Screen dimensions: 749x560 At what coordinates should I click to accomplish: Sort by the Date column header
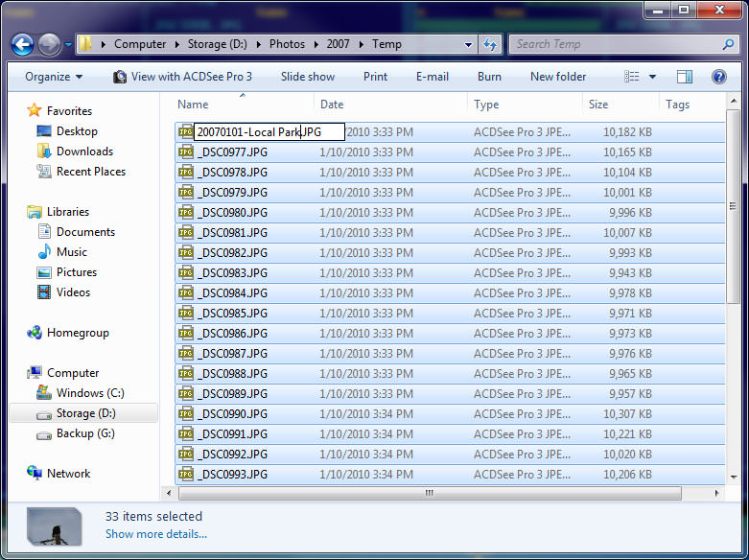pos(332,105)
